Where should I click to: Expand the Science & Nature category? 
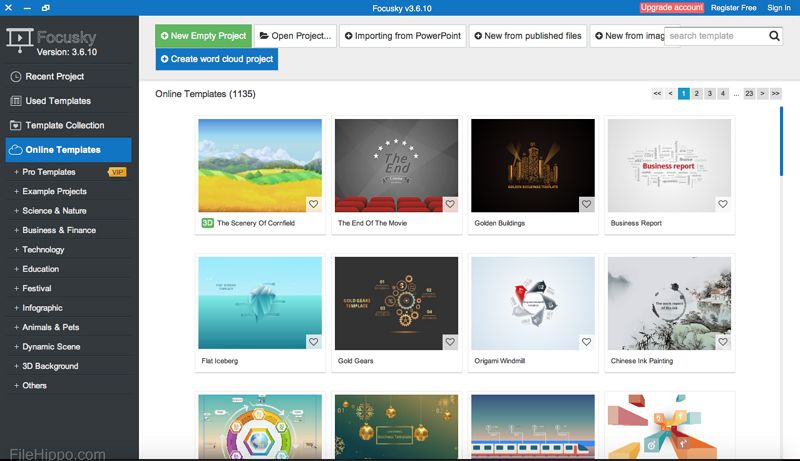(x=54, y=211)
